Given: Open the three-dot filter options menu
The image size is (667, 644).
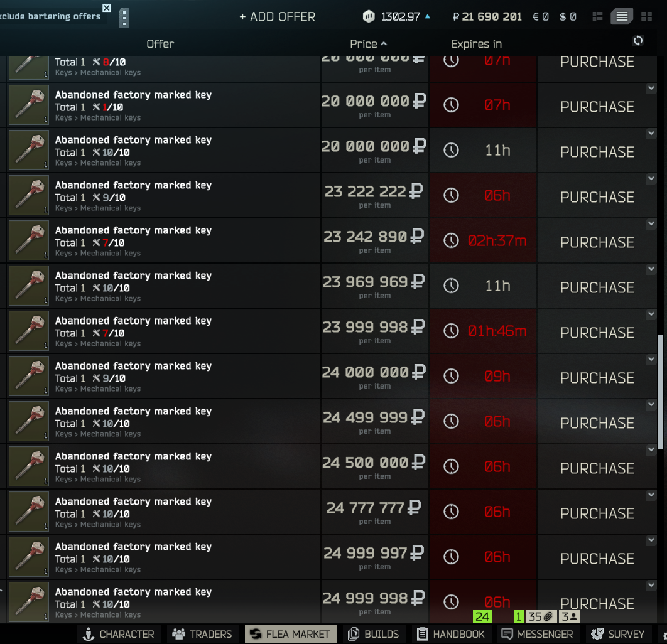Looking at the screenshot, I should point(124,18).
